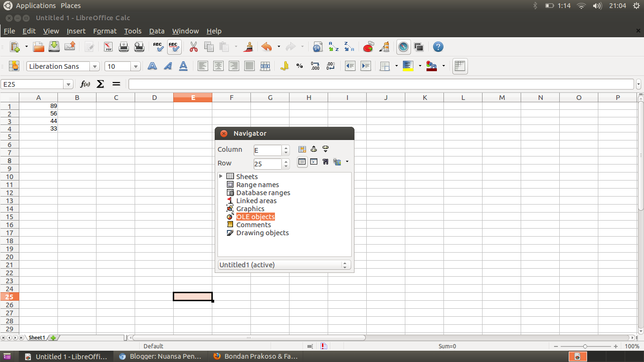Open the File menu
The height and width of the screenshot is (362, 644).
point(9,31)
